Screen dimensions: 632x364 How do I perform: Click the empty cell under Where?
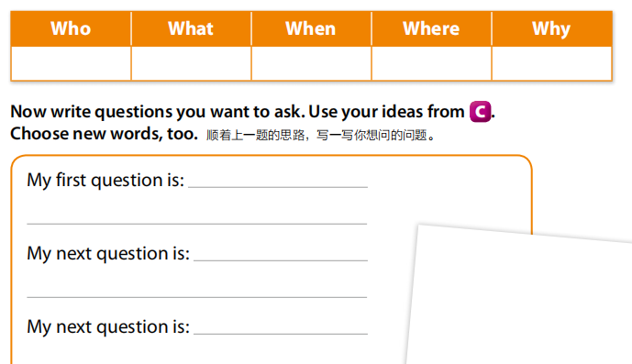click(431, 63)
